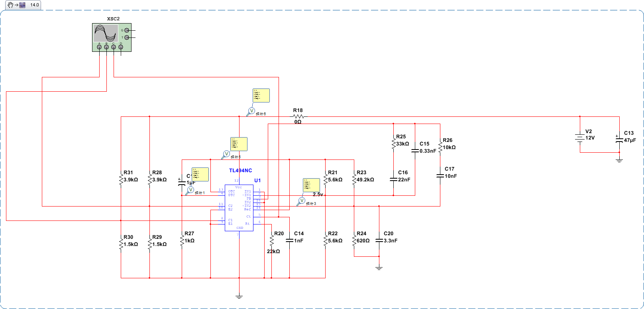Select the 10nF value of C17
644x309 pixels.
[451, 176]
